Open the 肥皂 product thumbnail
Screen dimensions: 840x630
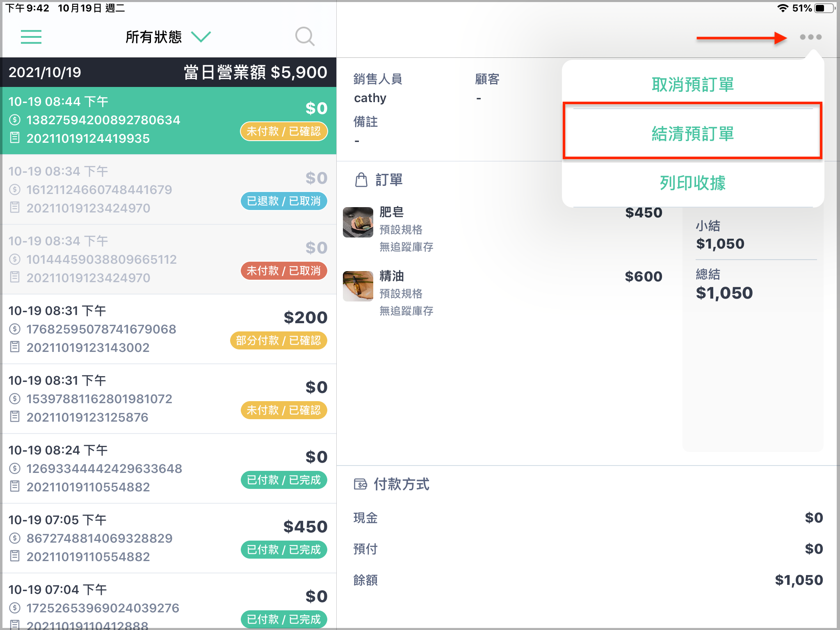[x=358, y=222]
